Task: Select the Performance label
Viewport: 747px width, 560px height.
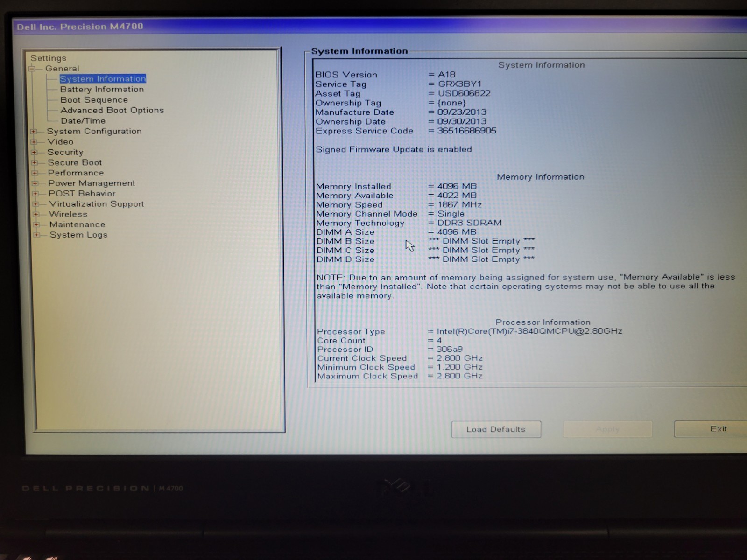Action: [76, 173]
